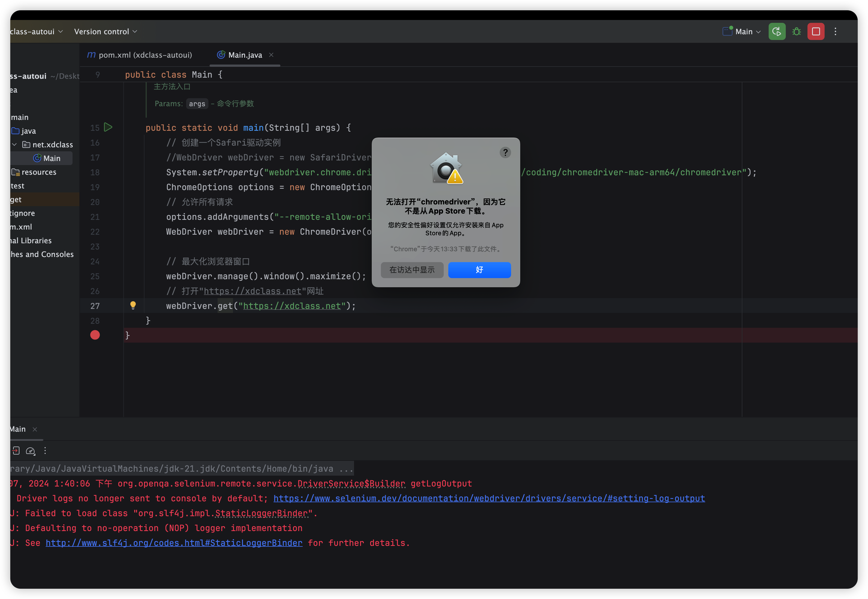The width and height of the screenshot is (868, 599).
Task: Click DriverService$Builder reference in console
Action: (351, 483)
